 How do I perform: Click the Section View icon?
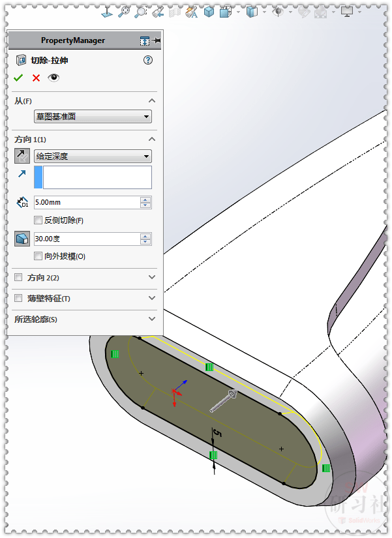coord(175,12)
